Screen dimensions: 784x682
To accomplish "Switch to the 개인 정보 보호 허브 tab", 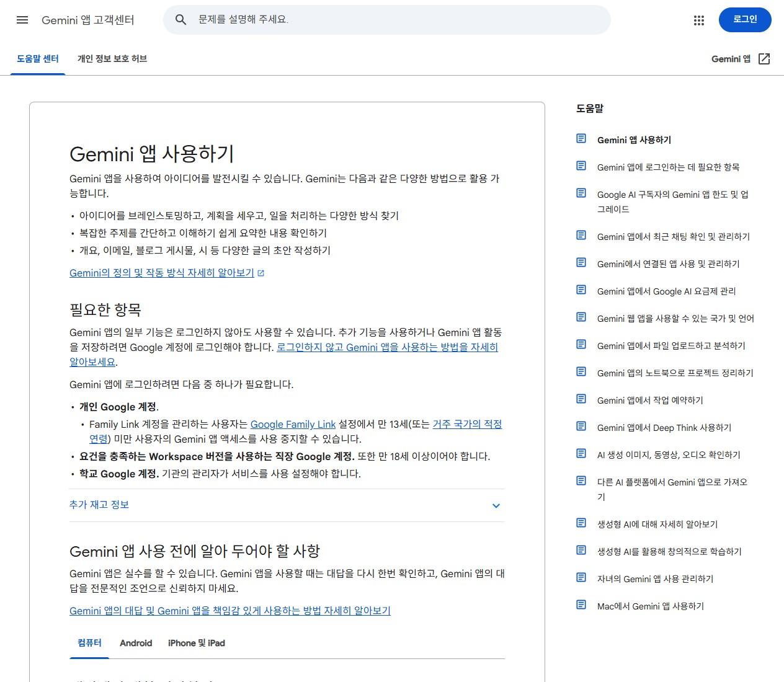I will (x=112, y=59).
